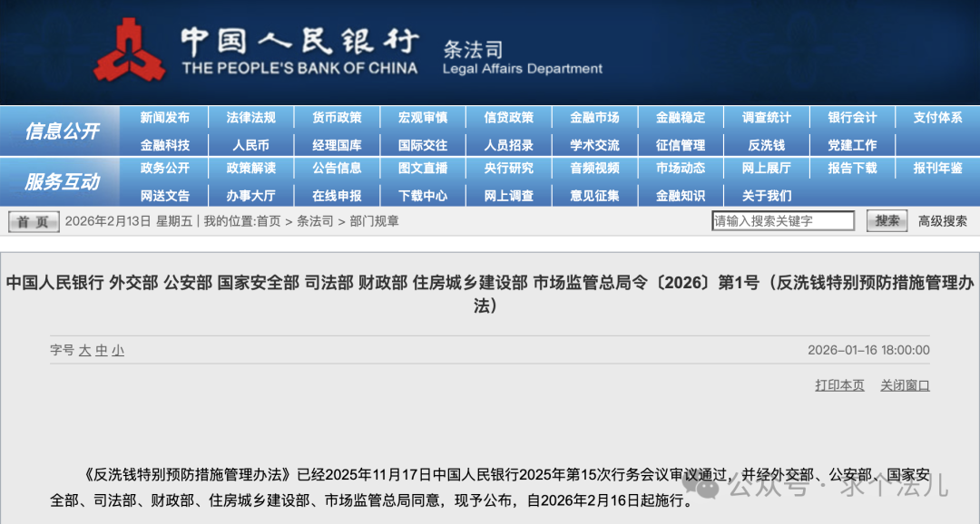The width and height of the screenshot is (980, 524).
Task: Type in the search keyword field
Action: [x=783, y=221]
